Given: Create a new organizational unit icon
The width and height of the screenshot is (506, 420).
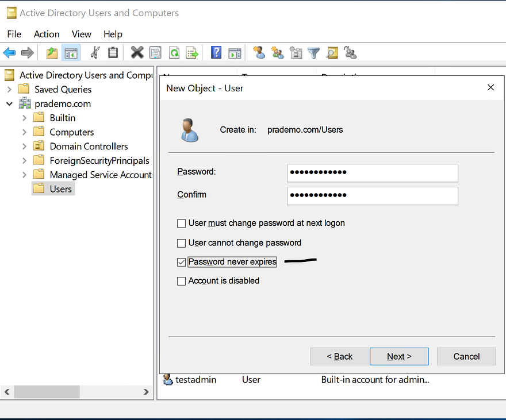Looking at the screenshot, I should point(296,52).
